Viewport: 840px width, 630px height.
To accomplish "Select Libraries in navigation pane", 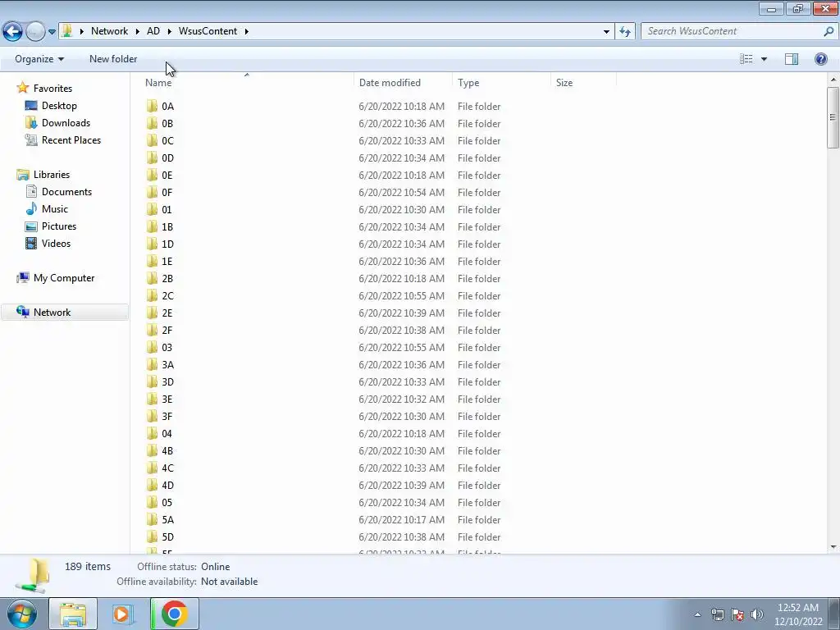I will pyautogui.click(x=52, y=175).
